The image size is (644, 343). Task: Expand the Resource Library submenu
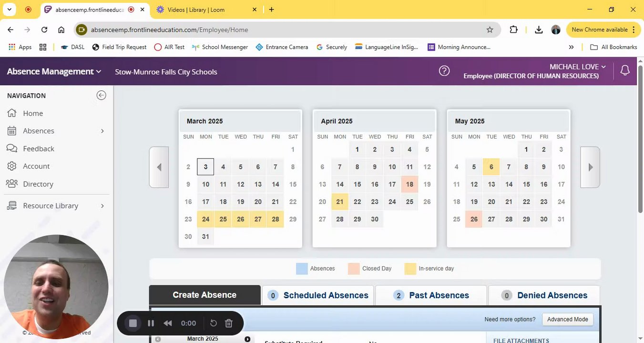click(x=102, y=206)
